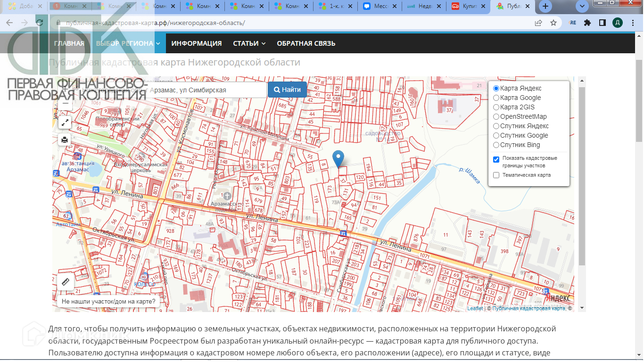This screenshot has height=362, width=644.
Task: Bookmark this page with star icon
Action: click(x=553, y=23)
